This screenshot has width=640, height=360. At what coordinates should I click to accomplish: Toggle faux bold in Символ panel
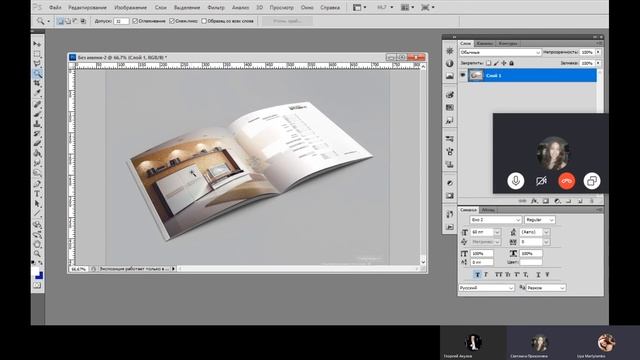[x=477, y=275]
